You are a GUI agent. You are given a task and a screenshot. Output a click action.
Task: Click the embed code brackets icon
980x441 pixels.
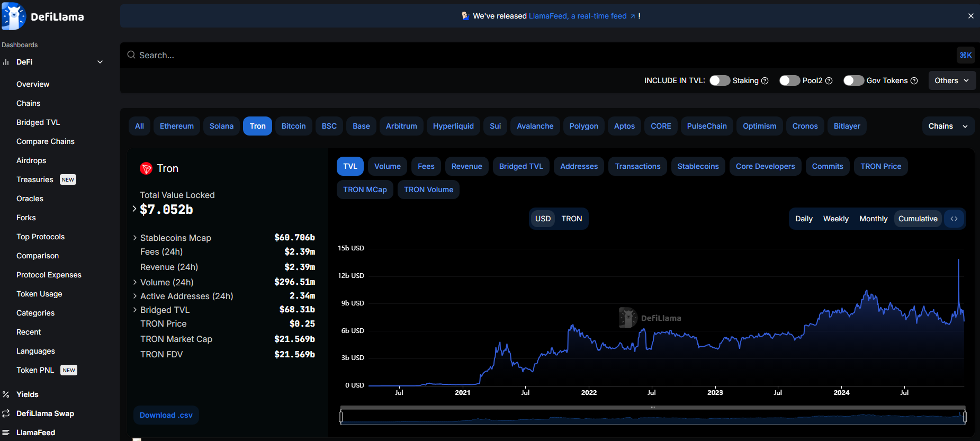(954, 219)
